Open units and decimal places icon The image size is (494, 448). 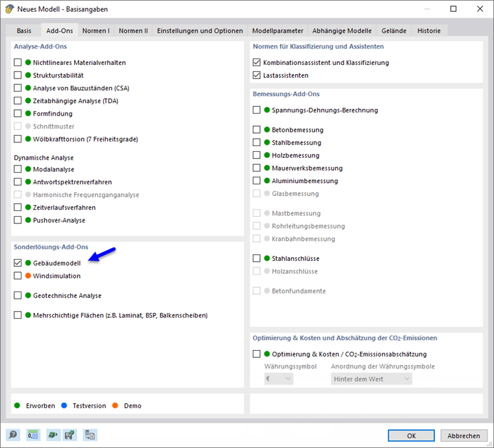[32, 435]
